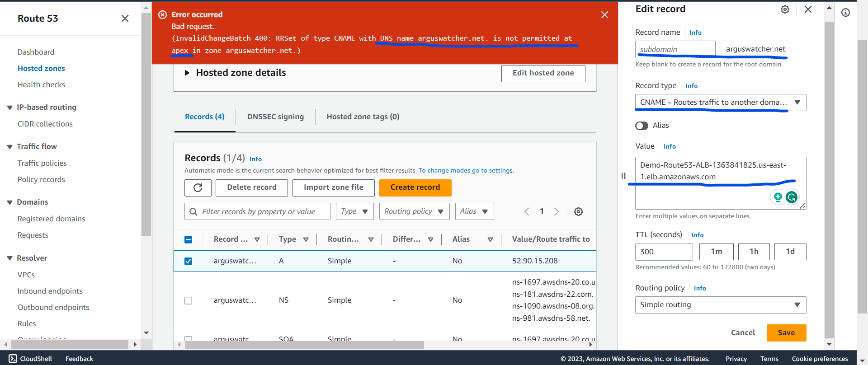Switch to the Records (4) tab

tap(205, 117)
